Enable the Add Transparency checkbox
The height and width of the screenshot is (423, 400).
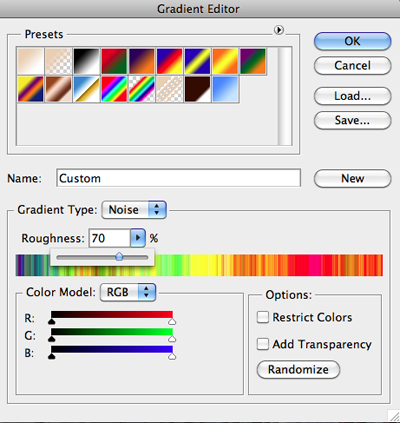tap(263, 344)
